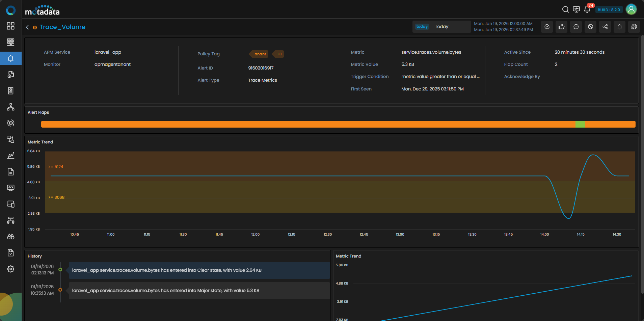Open the log file sidebar menu item
Image resolution: width=644 pixels, height=321 pixels.
tap(11, 172)
